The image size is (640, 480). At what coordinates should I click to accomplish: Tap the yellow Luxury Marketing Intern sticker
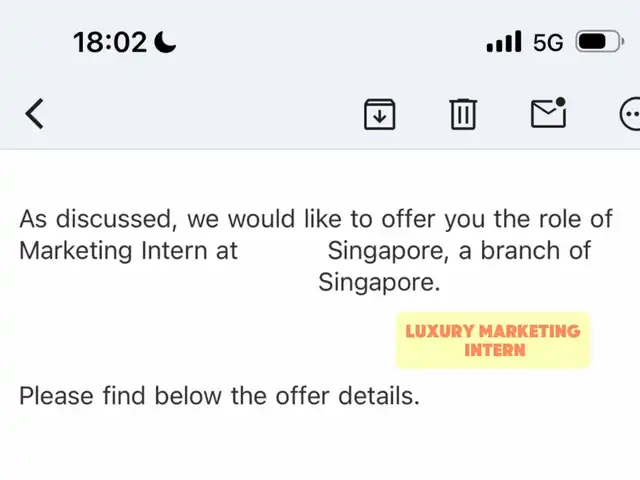tap(493, 340)
